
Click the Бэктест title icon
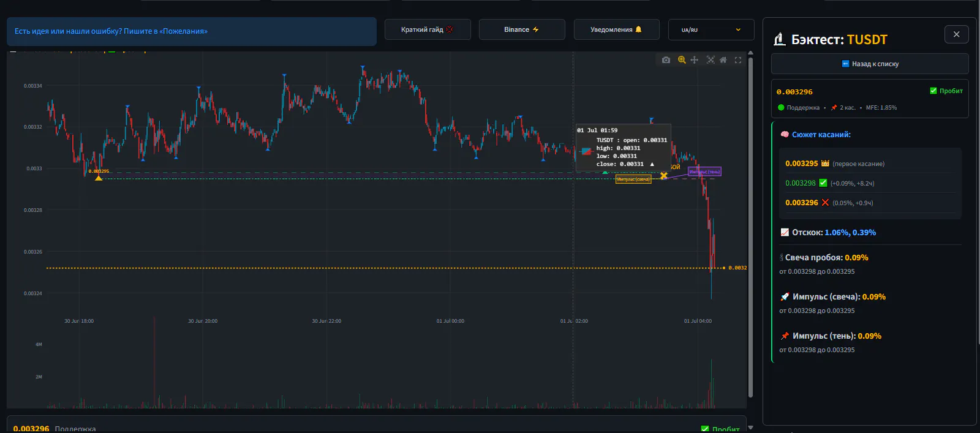tap(779, 39)
